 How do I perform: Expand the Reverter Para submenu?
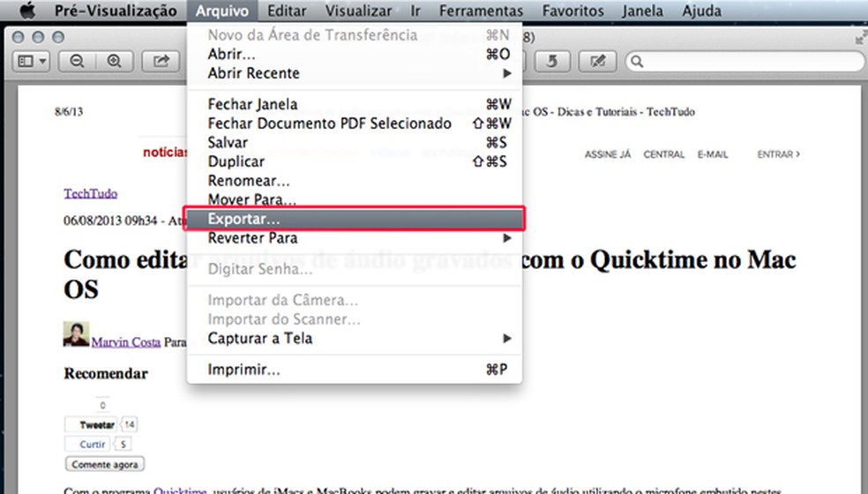click(355, 238)
